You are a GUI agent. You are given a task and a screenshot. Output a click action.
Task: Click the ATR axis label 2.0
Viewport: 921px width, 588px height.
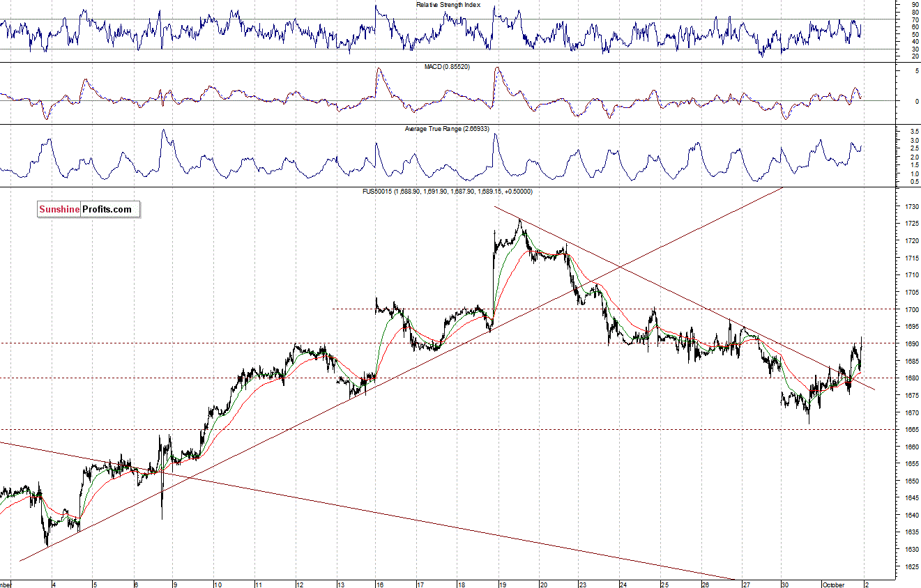[x=915, y=157]
